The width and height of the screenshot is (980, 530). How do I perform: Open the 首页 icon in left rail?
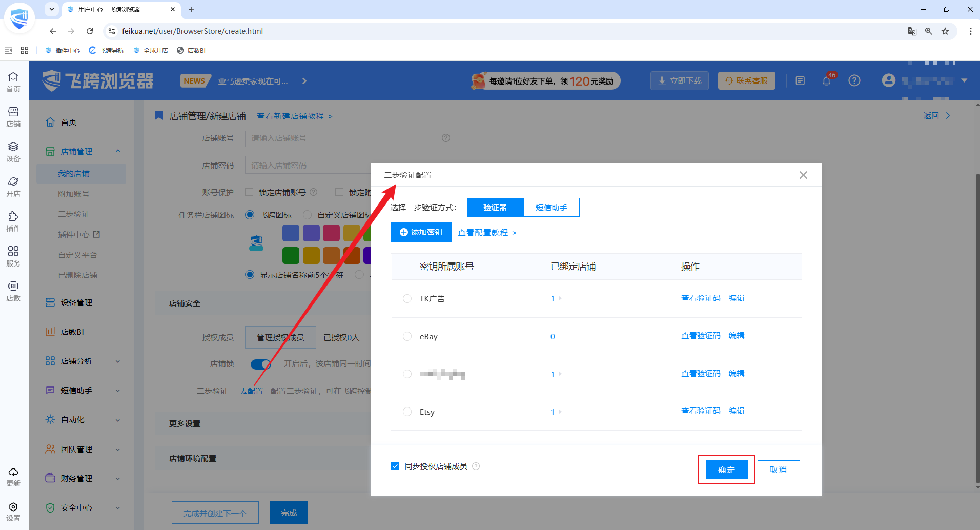point(13,82)
